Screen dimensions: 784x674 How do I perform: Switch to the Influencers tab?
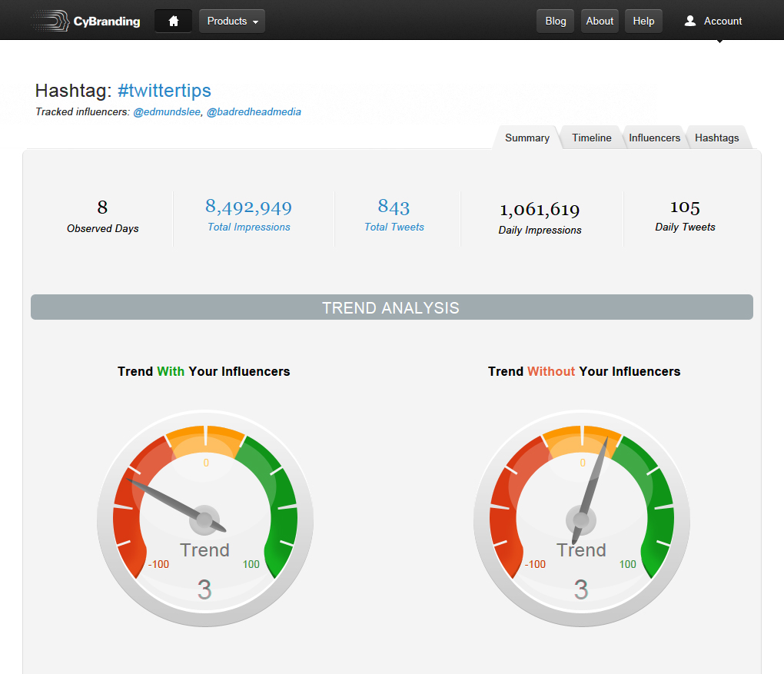(x=654, y=138)
